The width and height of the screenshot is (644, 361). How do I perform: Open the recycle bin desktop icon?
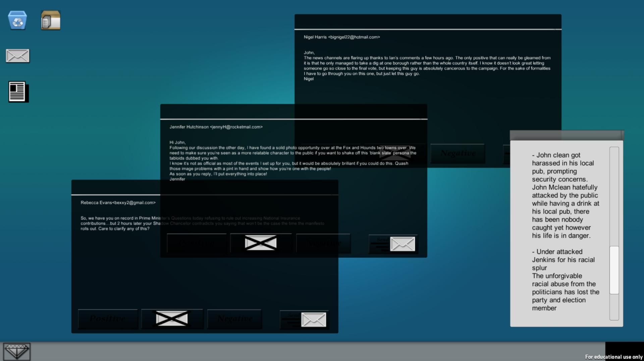17,20
